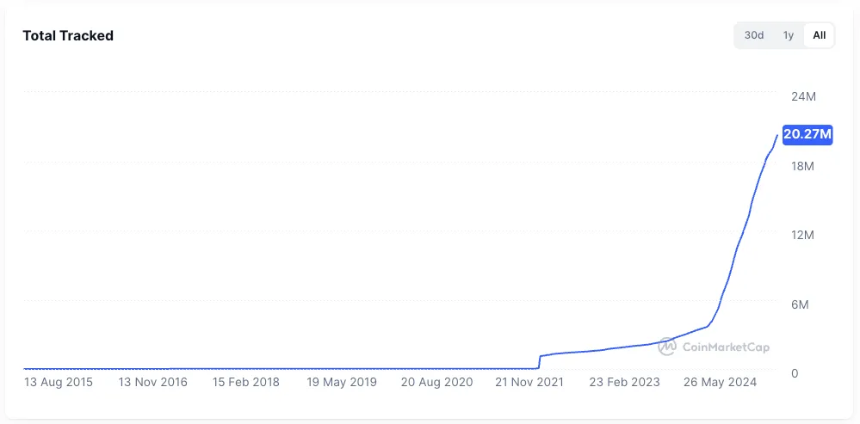Click the 15 Feb 2018 date label
The width and height of the screenshot is (860, 424).
(246, 382)
